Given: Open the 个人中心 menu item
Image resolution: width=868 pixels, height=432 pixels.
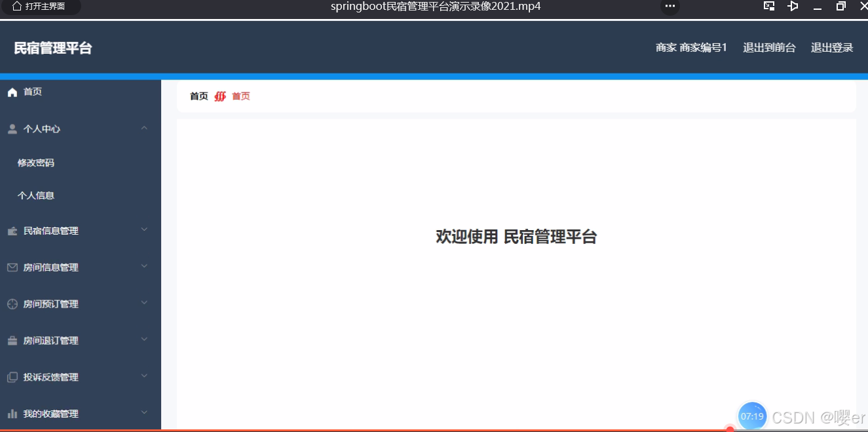Looking at the screenshot, I should [42, 129].
